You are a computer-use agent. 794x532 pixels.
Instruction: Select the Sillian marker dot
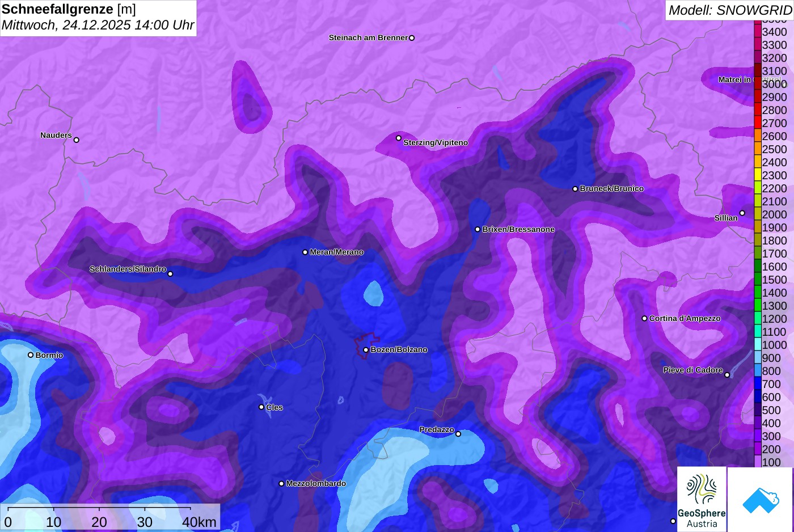click(742, 213)
